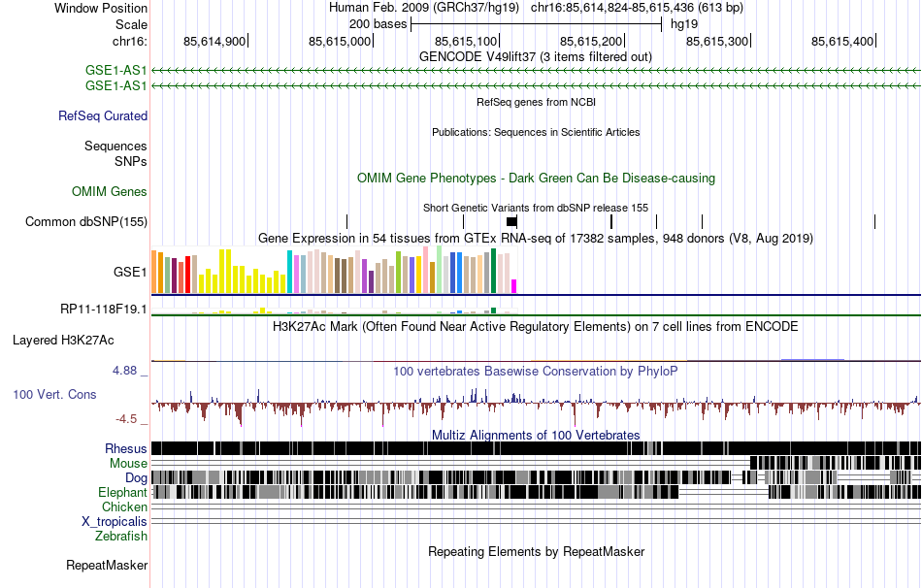This screenshot has height=588, width=922.
Task: Click the Scale label on the left
Action: [x=131, y=24]
